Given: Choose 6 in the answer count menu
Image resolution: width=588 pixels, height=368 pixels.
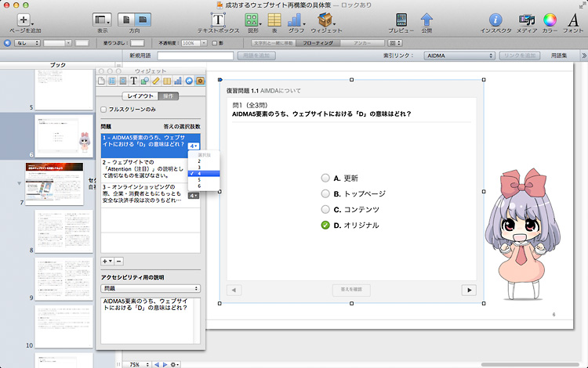Looking at the screenshot, I should pyautogui.click(x=204, y=186).
